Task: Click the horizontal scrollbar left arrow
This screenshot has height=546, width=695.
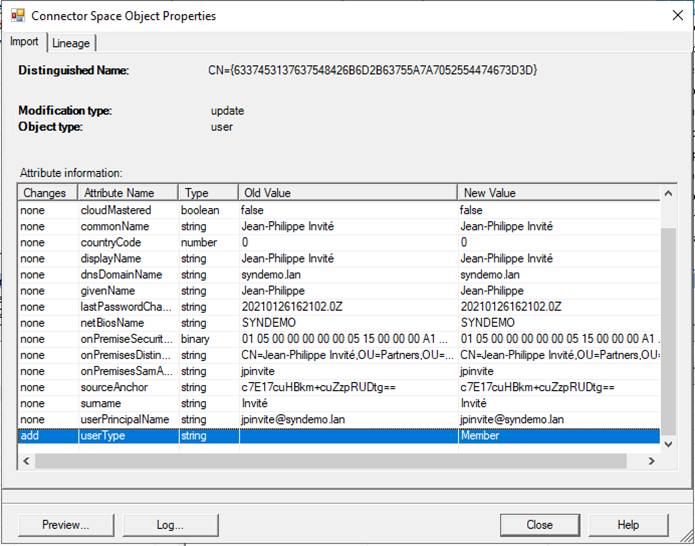Action: pos(27,461)
